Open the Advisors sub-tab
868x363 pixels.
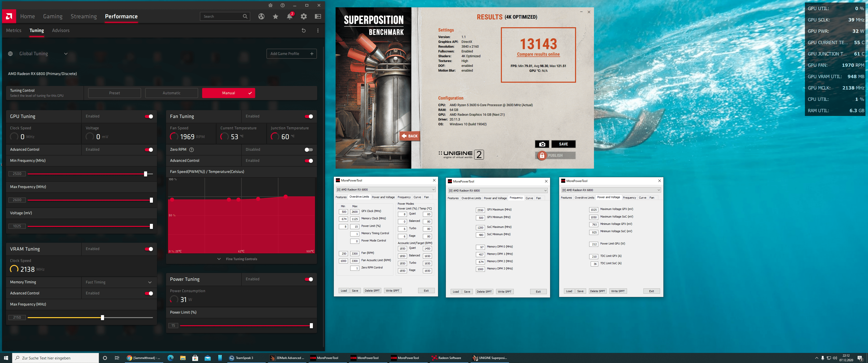tap(61, 30)
